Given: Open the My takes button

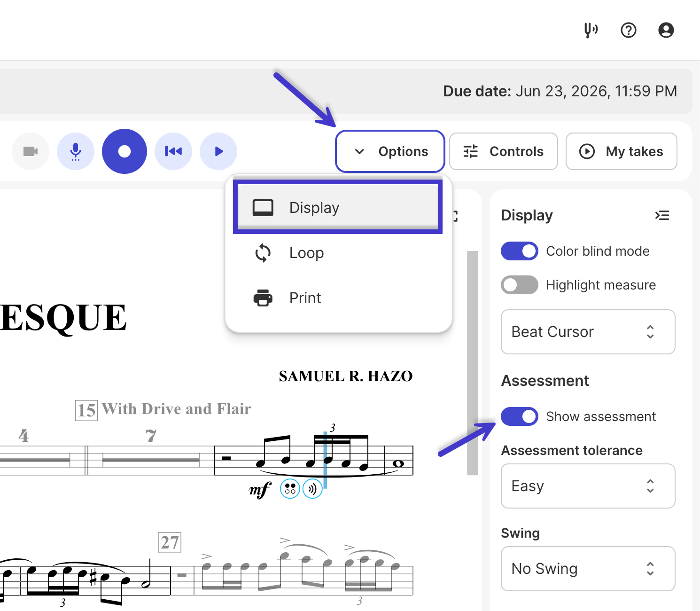Looking at the screenshot, I should 622,151.
